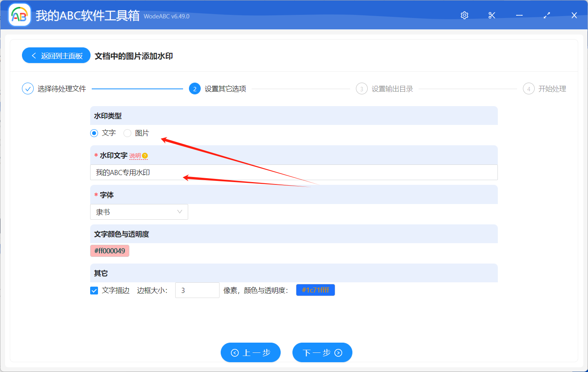The height and width of the screenshot is (372, 588).
Task: Click the 上一步 previous step button
Action: pyautogui.click(x=250, y=352)
